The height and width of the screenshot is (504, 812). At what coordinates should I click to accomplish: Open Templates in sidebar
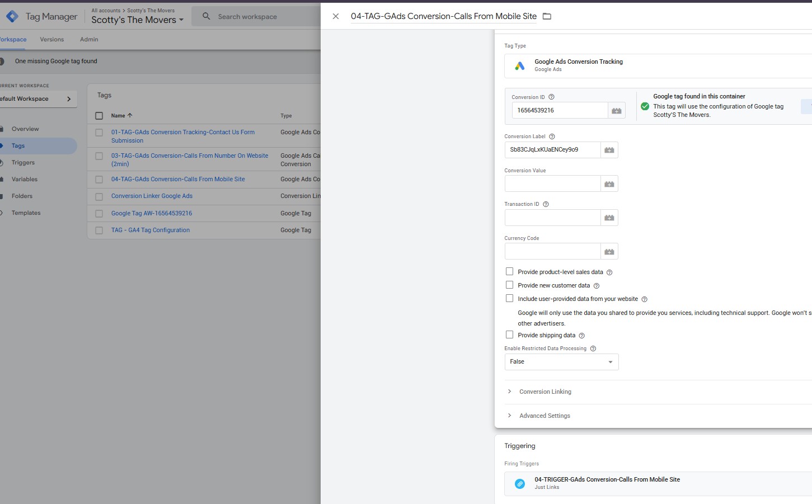26,213
